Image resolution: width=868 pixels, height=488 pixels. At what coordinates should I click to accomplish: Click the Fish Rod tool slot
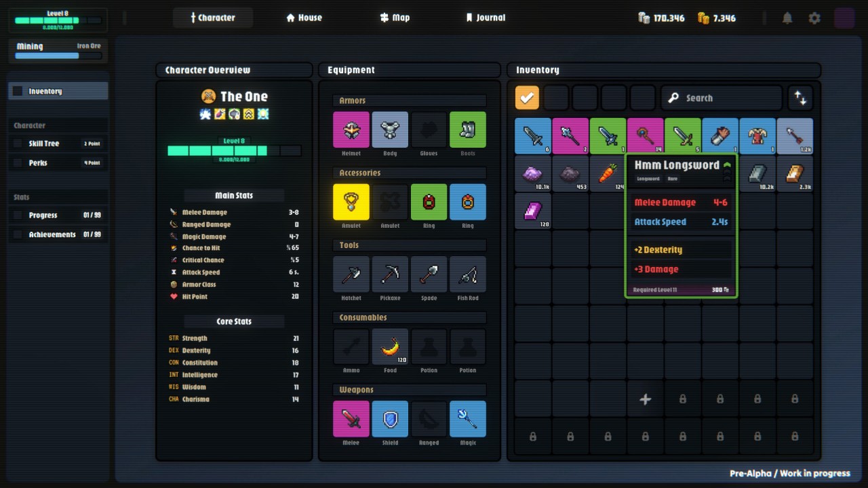468,274
